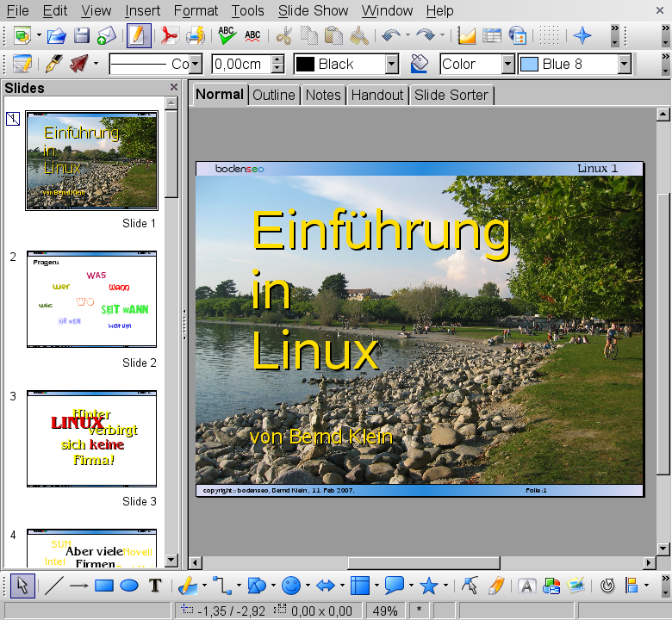Open the File menu

point(17,10)
